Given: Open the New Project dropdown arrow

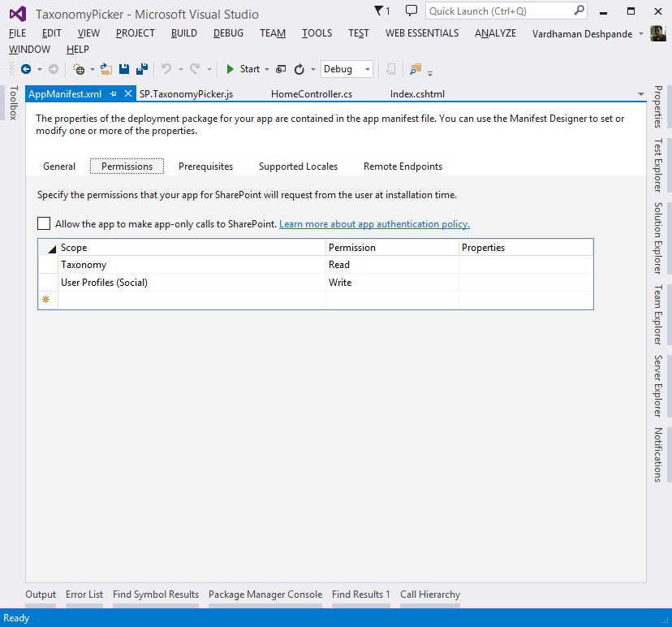Looking at the screenshot, I should pyautogui.click(x=93, y=70).
